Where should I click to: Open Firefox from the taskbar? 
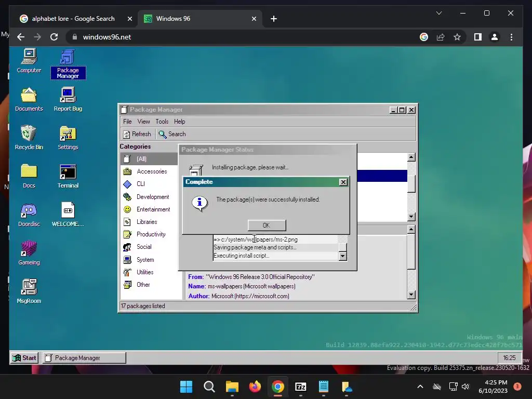click(255, 387)
